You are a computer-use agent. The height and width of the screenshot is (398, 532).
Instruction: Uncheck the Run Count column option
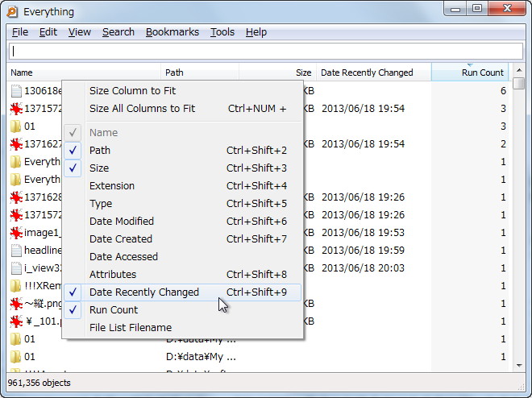point(182,310)
